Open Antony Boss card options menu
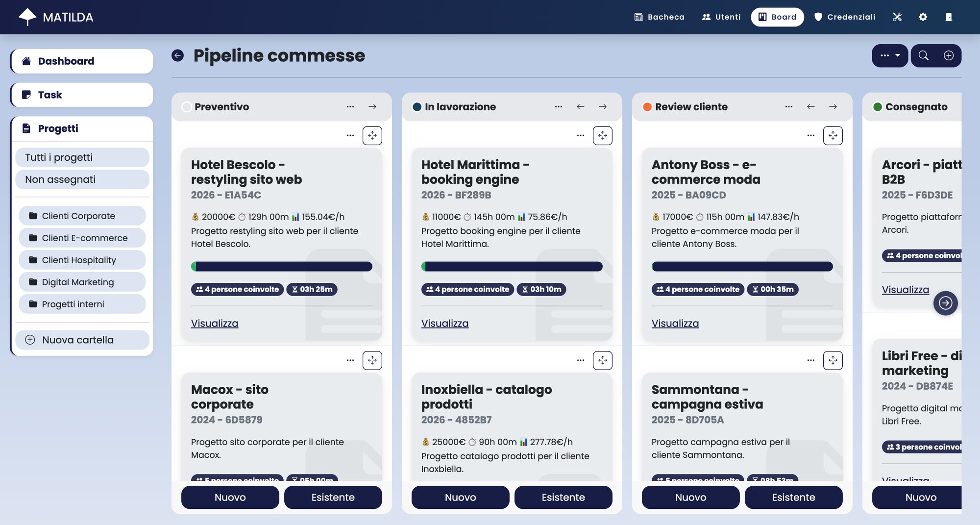The height and width of the screenshot is (525, 980). pyautogui.click(x=811, y=135)
